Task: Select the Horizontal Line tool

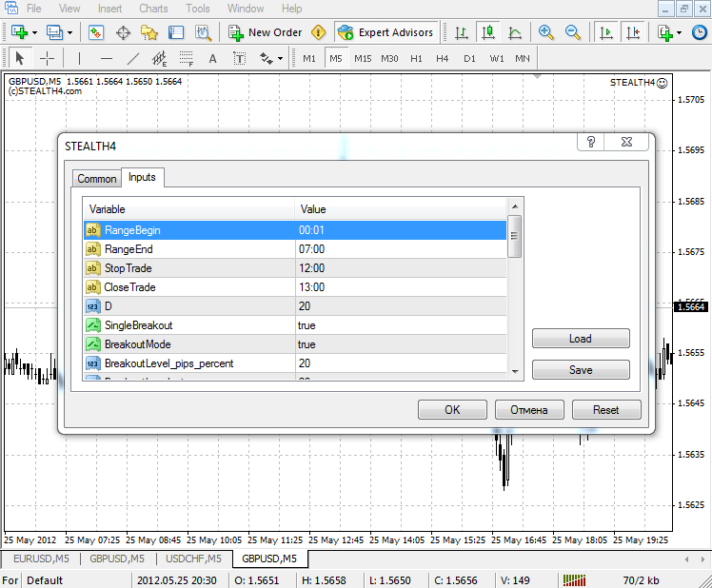Action: (x=106, y=58)
